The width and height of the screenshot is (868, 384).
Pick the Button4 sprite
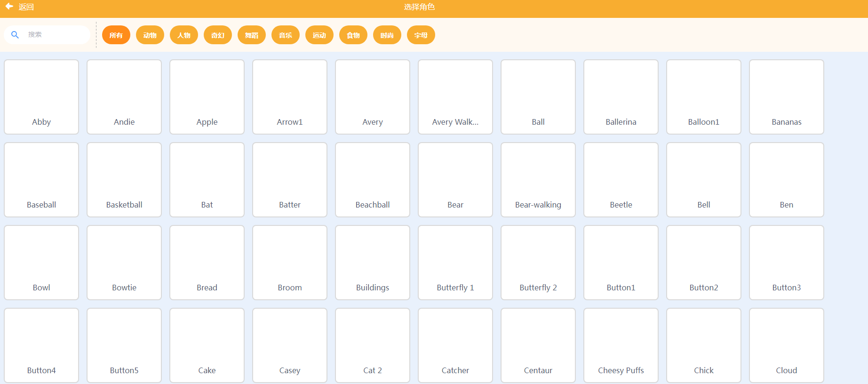click(41, 345)
